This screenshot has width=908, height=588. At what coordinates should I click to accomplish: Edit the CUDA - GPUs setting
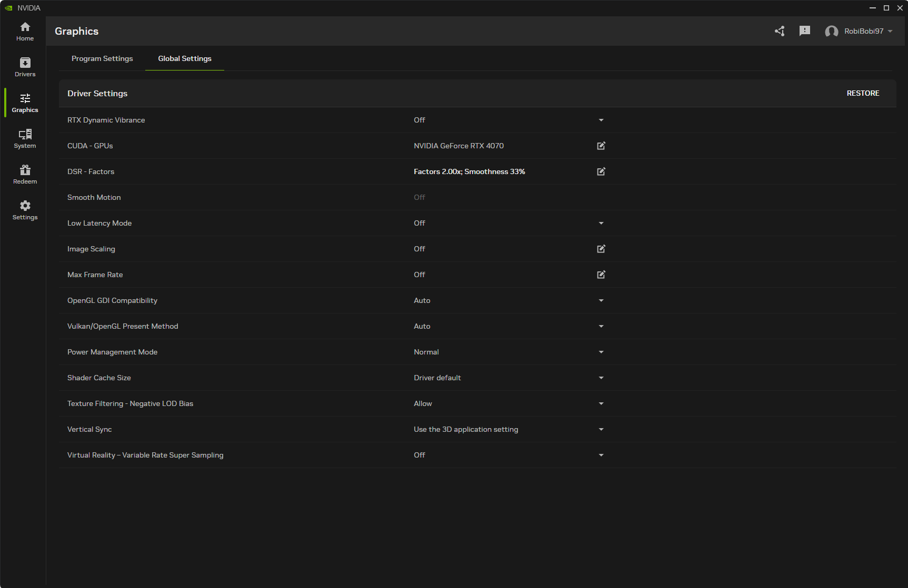point(601,146)
